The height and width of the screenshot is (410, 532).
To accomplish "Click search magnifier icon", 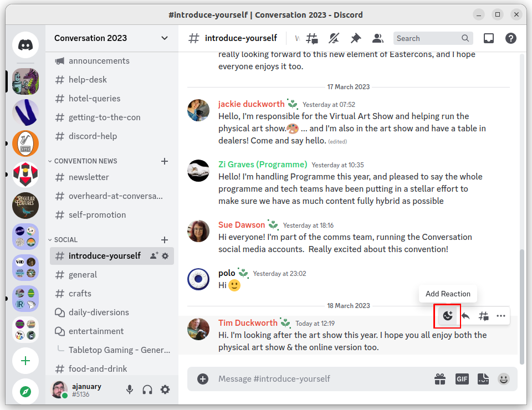I will (465, 38).
